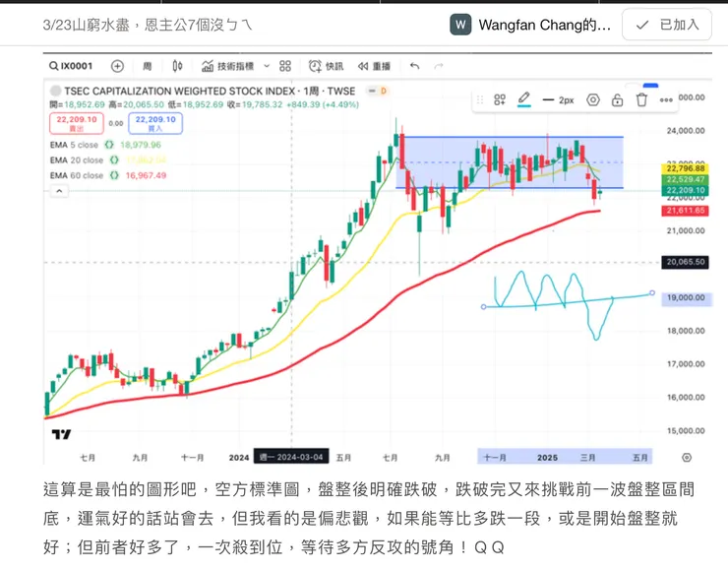
Task: Click the red 22,209.10 sell button
Action: point(77,124)
